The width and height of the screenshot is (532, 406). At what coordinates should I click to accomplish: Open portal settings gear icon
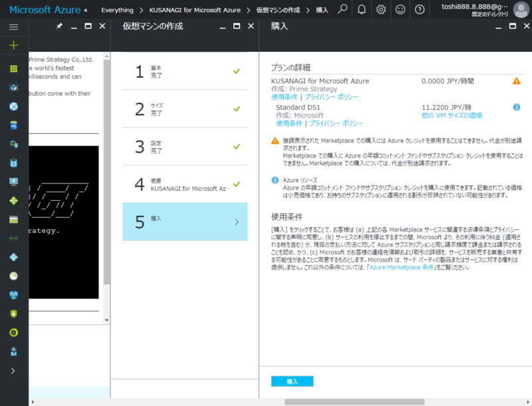click(381, 9)
